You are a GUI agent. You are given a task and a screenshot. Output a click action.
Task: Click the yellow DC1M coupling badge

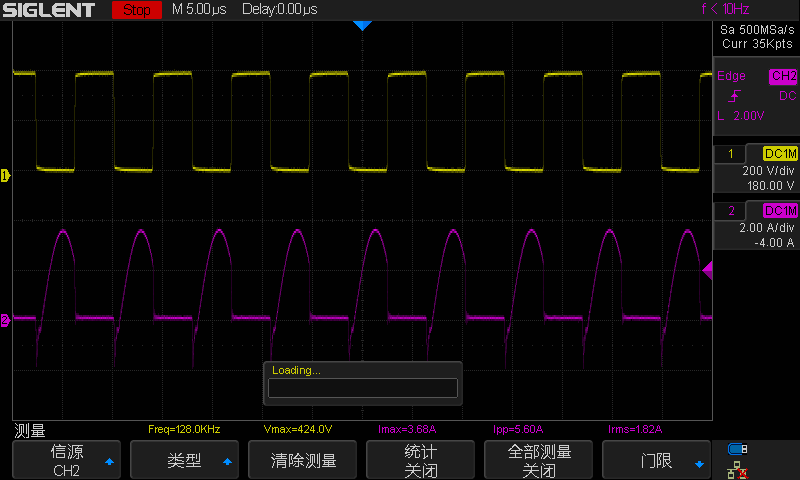coord(780,154)
